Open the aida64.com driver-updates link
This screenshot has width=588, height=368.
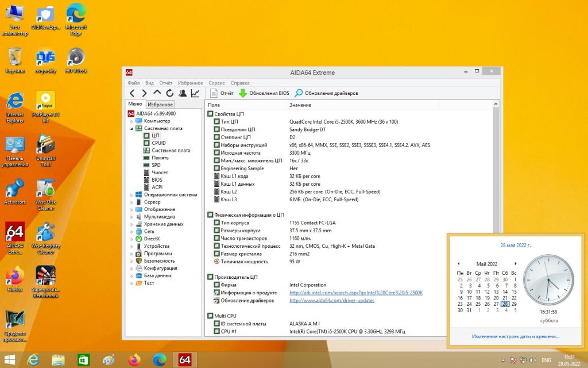[x=332, y=300]
